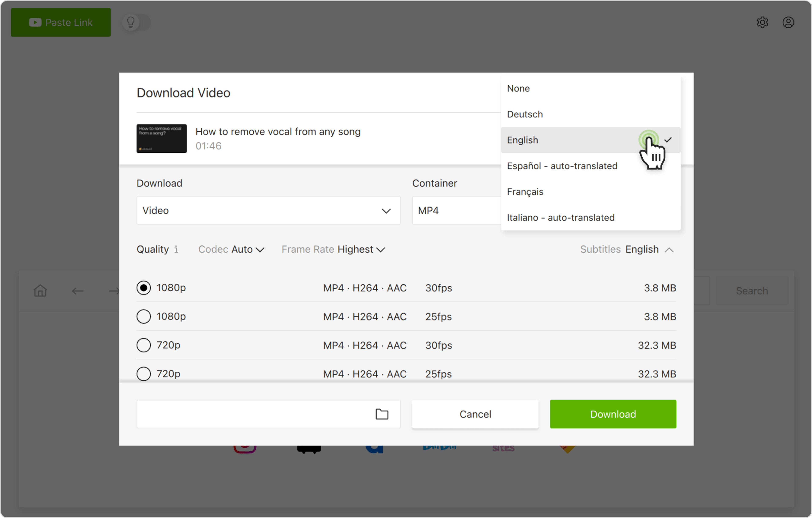Select the 1080p 25fps quality option

tap(144, 316)
